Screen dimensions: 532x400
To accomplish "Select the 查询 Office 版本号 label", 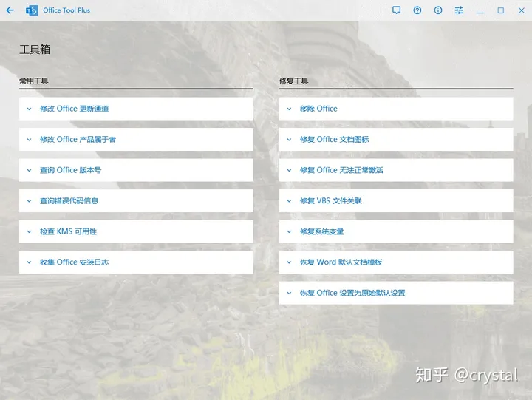I will [71, 170].
